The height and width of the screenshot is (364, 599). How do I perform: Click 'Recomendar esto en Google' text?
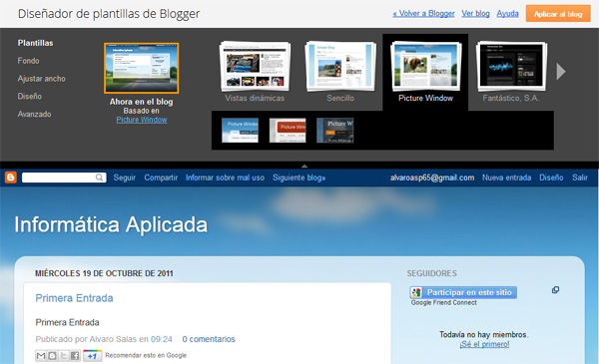146,355
